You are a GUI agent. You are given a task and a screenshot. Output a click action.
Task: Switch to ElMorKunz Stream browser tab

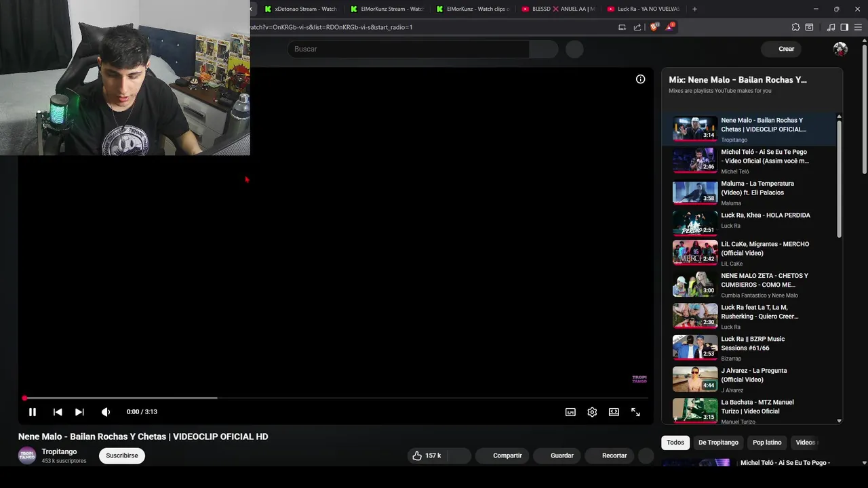coord(387,9)
